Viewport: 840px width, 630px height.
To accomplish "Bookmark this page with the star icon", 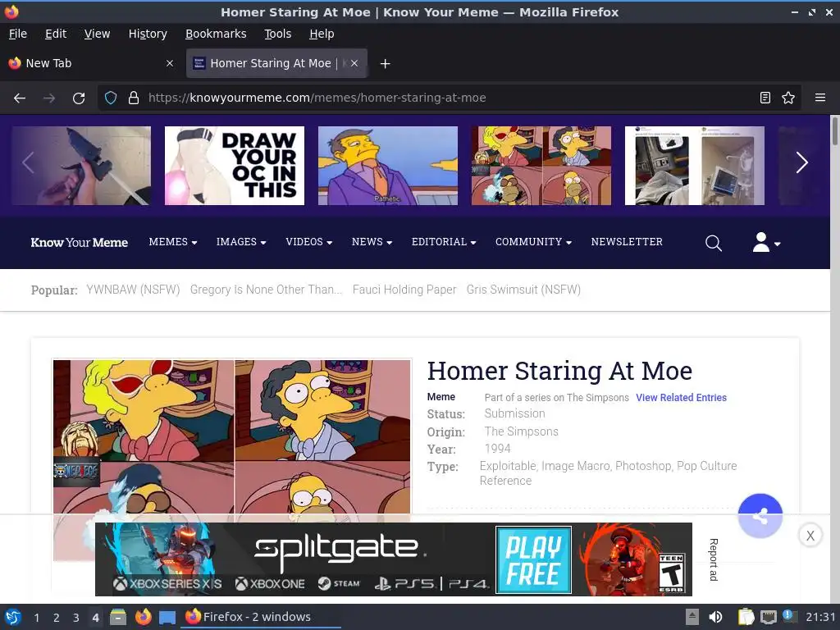I will pos(788,98).
